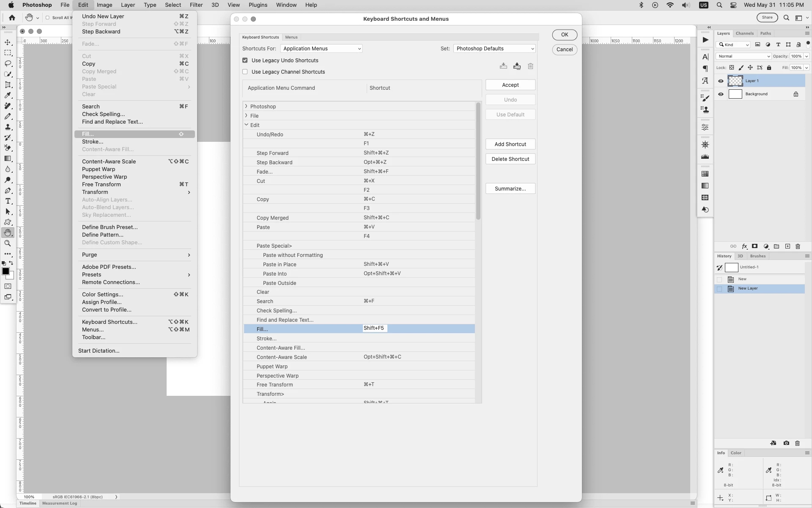Image resolution: width=812 pixels, height=508 pixels.
Task: Expand the File group in shortcuts list
Action: tap(246, 116)
